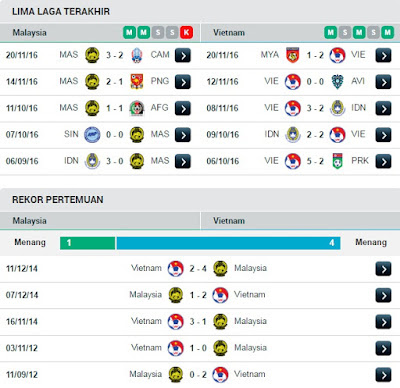Open arrow for 11/09/12 Malaysia 0-2 Vietnam
Viewport: 400px width, 388px height.
383,375
